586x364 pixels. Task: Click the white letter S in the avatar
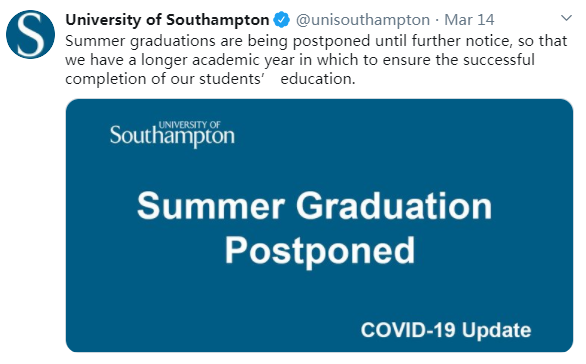tap(30, 34)
